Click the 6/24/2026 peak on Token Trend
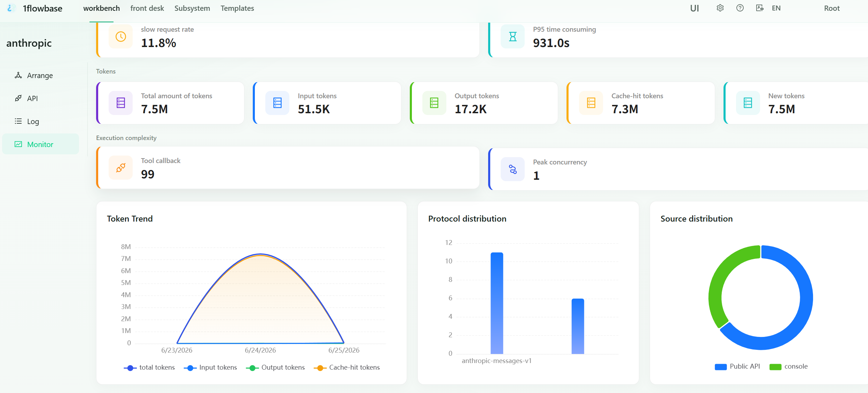 pyautogui.click(x=260, y=254)
